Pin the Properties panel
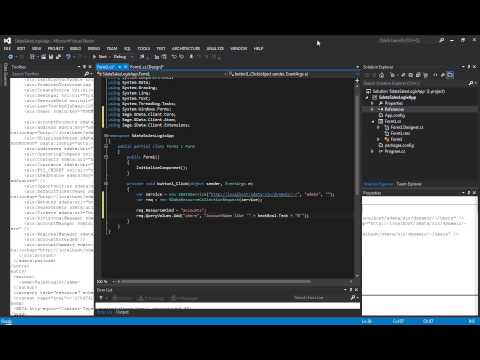Image resolution: width=480 pixels, height=360 pixels. [x=469, y=193]
